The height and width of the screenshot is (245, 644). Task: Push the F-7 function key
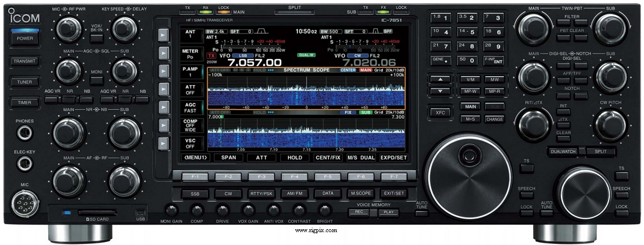(x=394, y=177)
